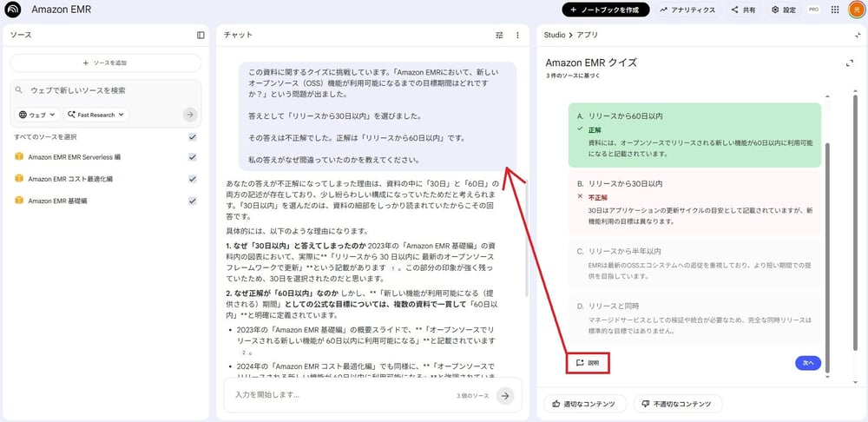Submit web search with arrow button

(190, 115)
